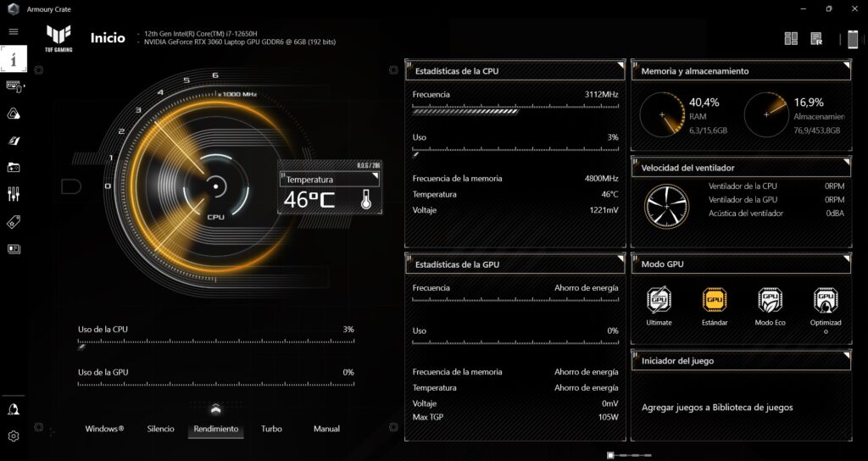Open the User Center bell icon

pyautogui.click(x=14, y=409)
